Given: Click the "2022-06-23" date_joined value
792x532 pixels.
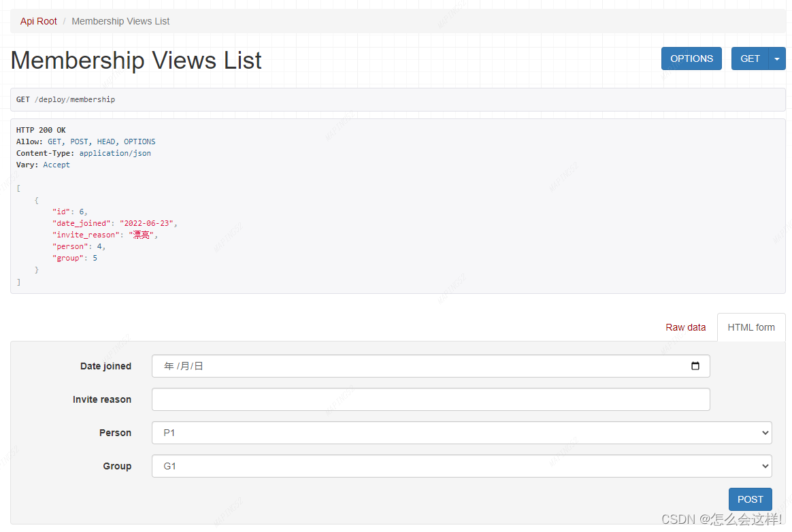Looking at the screenshot, I should tap(146, 223).
